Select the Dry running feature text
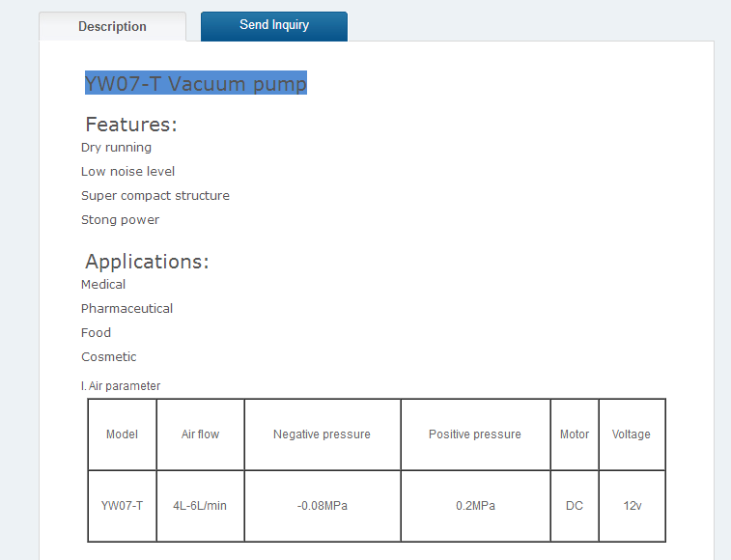Viewport: 731px width, 560px height. click(116, 148)
